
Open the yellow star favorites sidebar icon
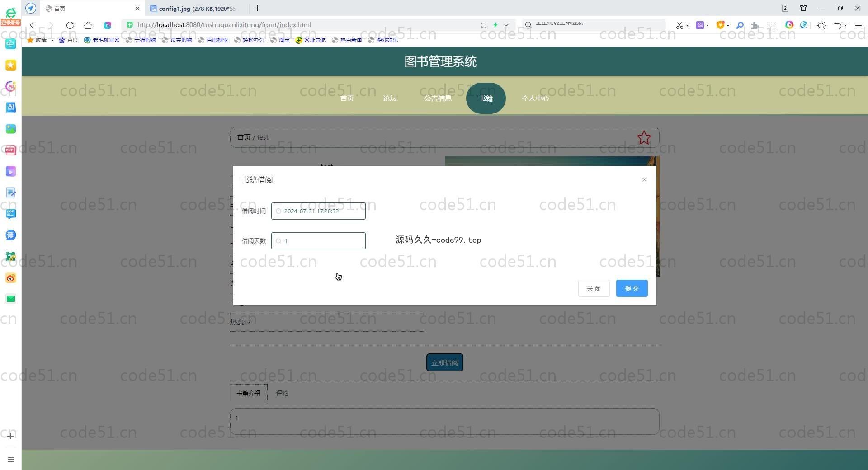[11, 65]
